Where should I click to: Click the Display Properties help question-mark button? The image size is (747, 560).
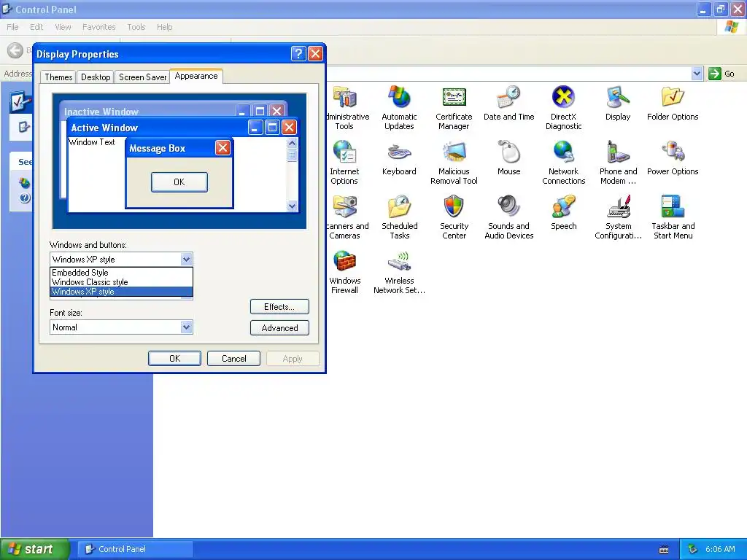298,54
